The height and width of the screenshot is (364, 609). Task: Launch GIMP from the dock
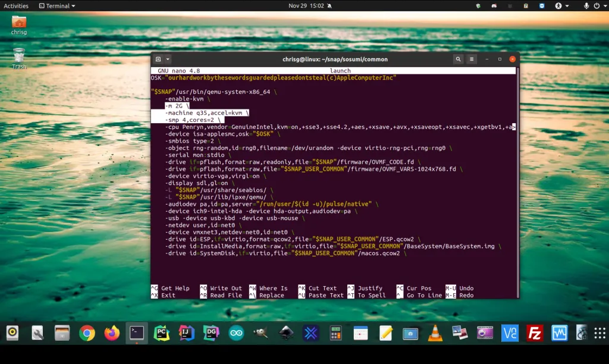[261, 332]
